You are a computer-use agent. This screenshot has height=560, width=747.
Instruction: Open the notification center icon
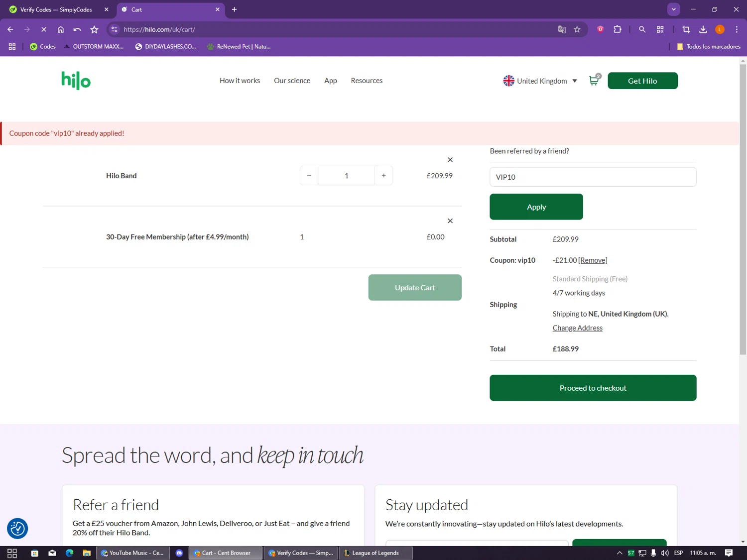pos(729,553)
